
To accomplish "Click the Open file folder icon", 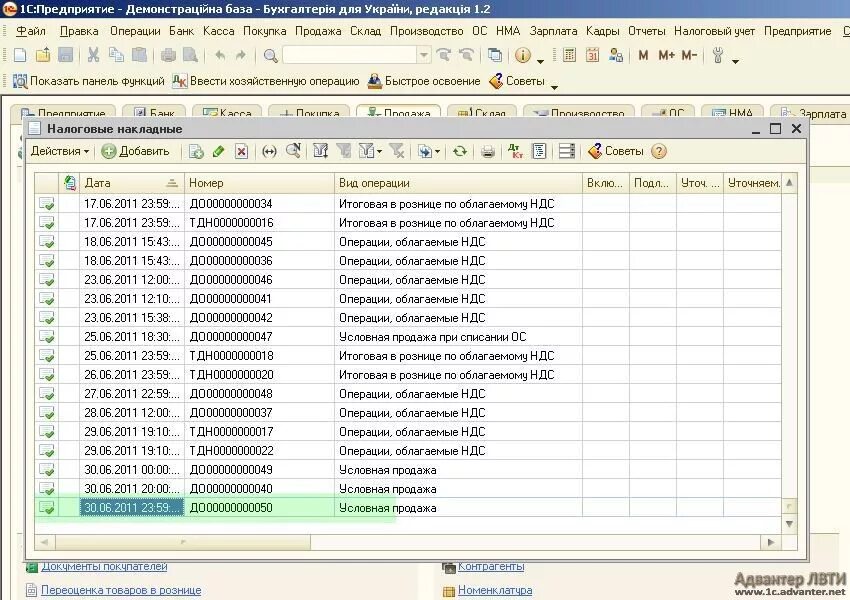I will pos(43,55).
